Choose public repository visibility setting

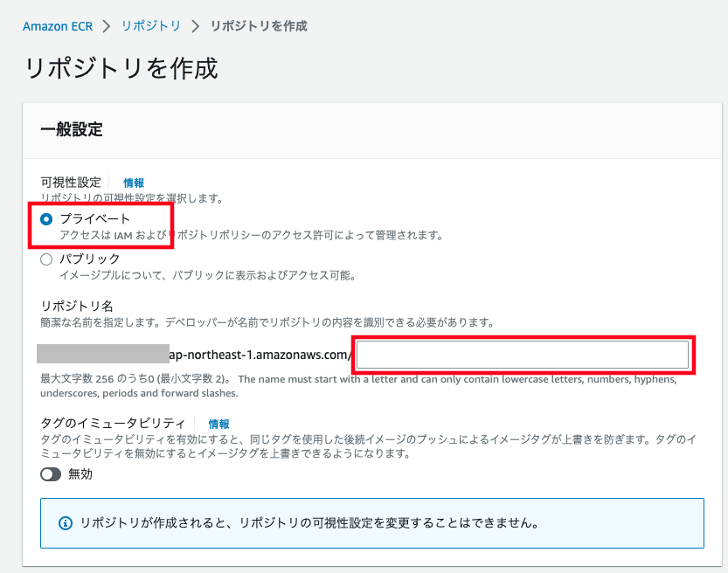[45, 259]
